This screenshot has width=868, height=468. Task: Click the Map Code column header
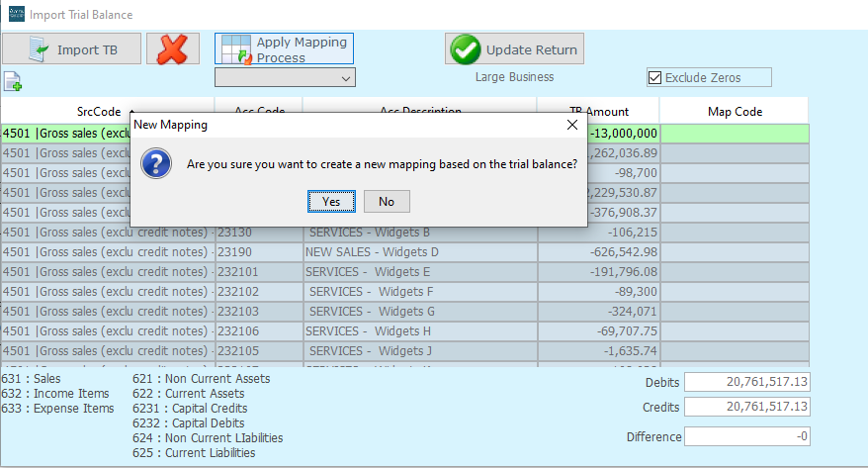click(x=734, y=111)
